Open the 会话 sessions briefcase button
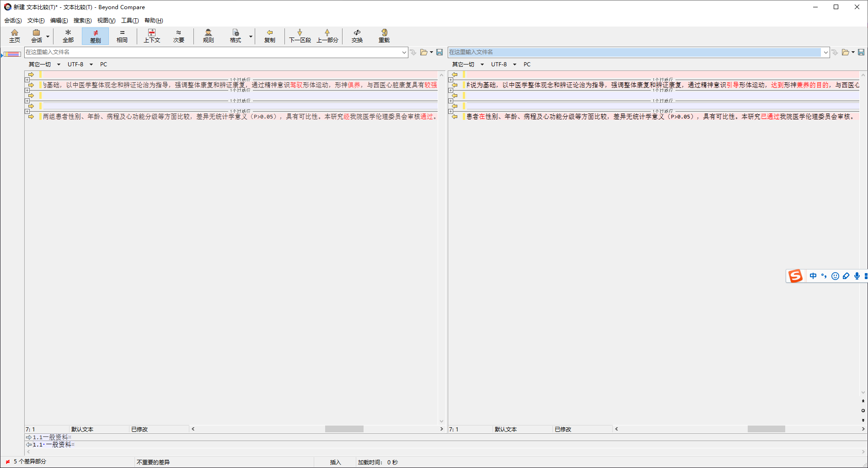868x468 pixels. click(x=36, y=36)
